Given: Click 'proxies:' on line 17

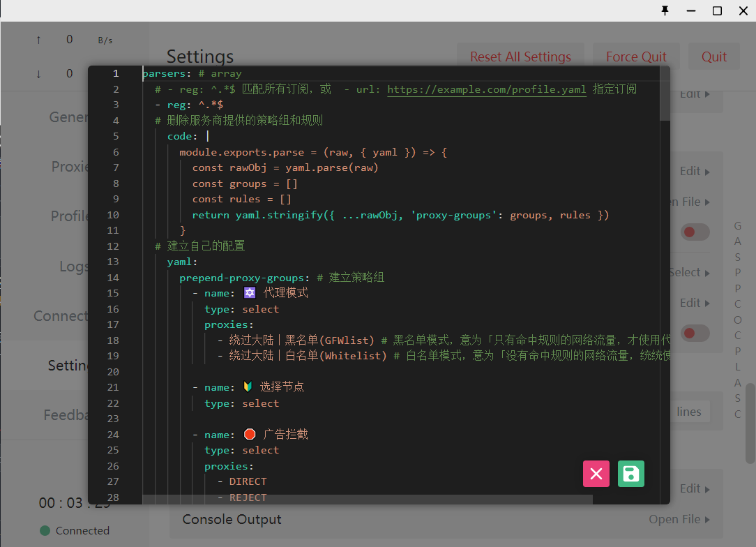Looking at the screenshot, I should (x=229, y=324).
